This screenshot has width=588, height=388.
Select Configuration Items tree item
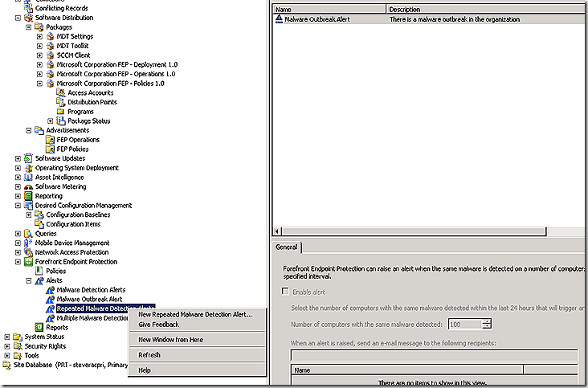tap(73, 224)
